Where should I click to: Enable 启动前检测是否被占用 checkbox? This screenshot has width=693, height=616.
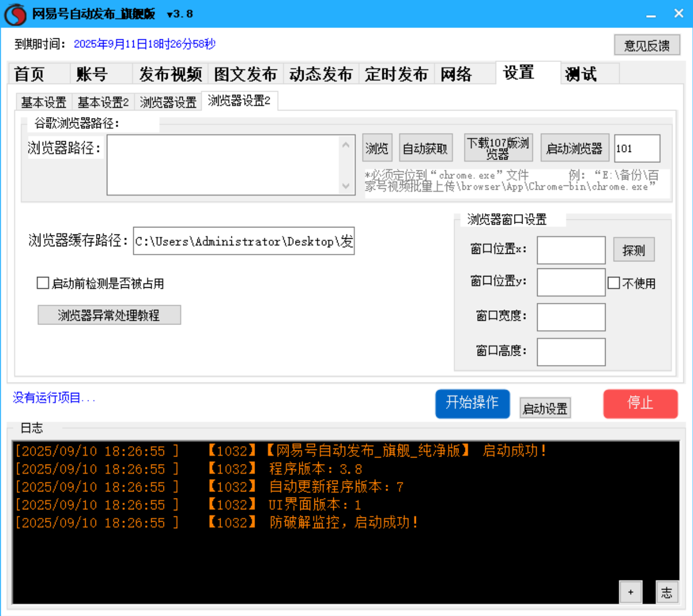pyautogui.click(x=43, y=283)
